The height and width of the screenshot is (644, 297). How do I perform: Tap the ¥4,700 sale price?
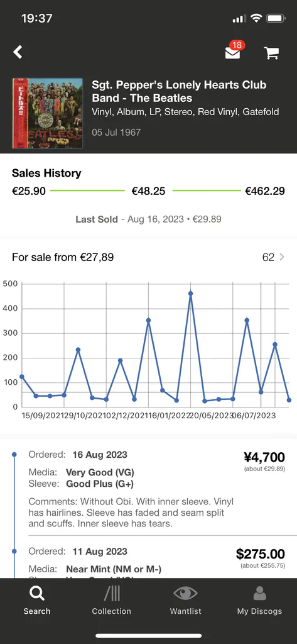pyautogui.click(x=264, y=457)
